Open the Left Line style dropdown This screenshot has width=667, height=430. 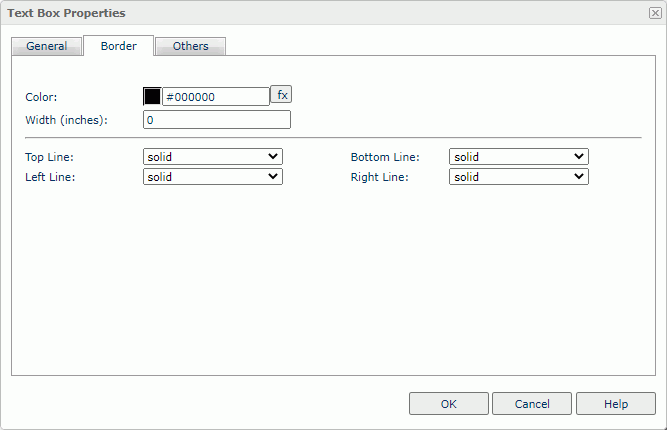click(x=213, y=177)
